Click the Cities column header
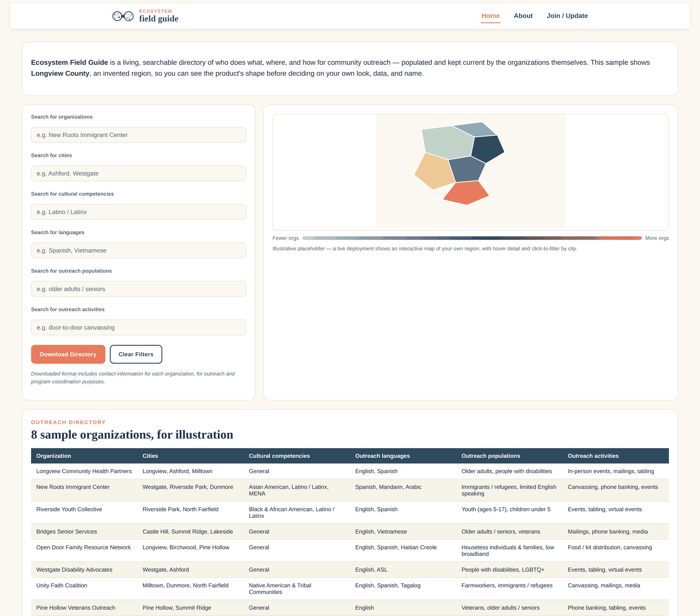Viewport: 700px width, 616px height. (x=150, y=456)
